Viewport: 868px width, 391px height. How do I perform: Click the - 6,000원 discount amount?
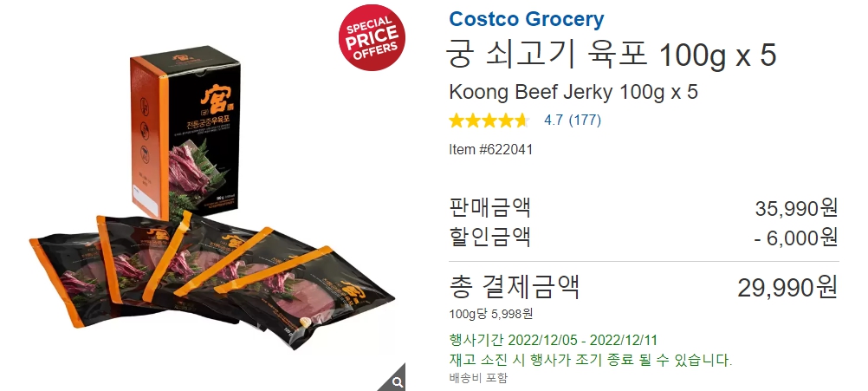[796, 238]
